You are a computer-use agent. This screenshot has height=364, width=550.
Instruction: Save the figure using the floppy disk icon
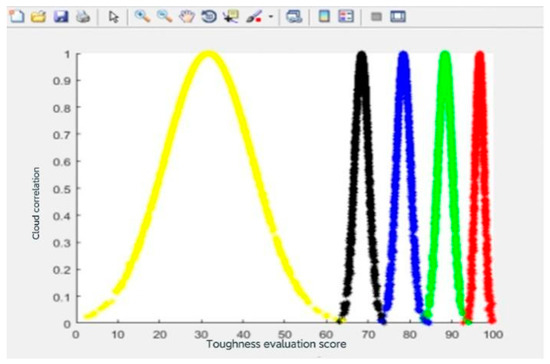click(61, 16)
